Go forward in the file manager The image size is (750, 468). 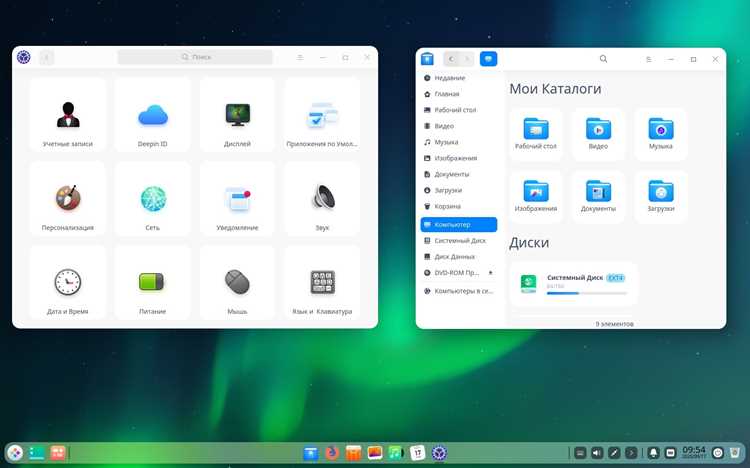pos(467,59)
